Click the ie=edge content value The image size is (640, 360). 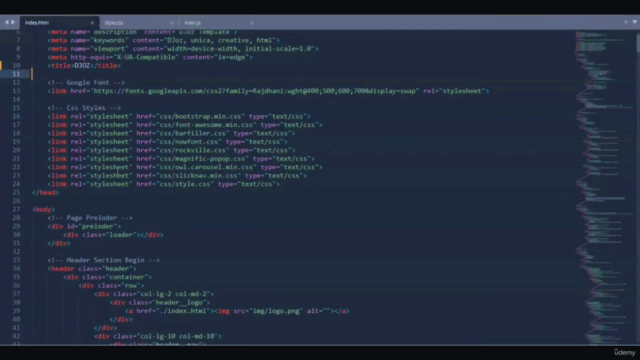tap(230, 57)
